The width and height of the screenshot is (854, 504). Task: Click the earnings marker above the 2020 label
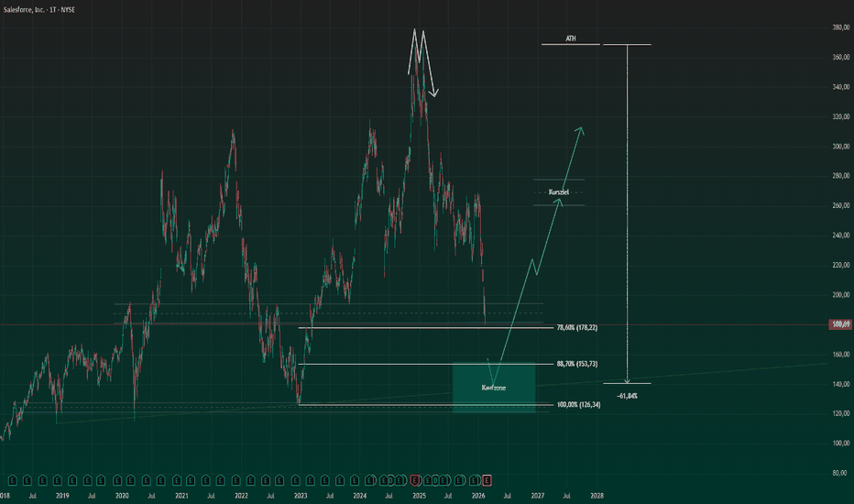[x=117, y=480]
